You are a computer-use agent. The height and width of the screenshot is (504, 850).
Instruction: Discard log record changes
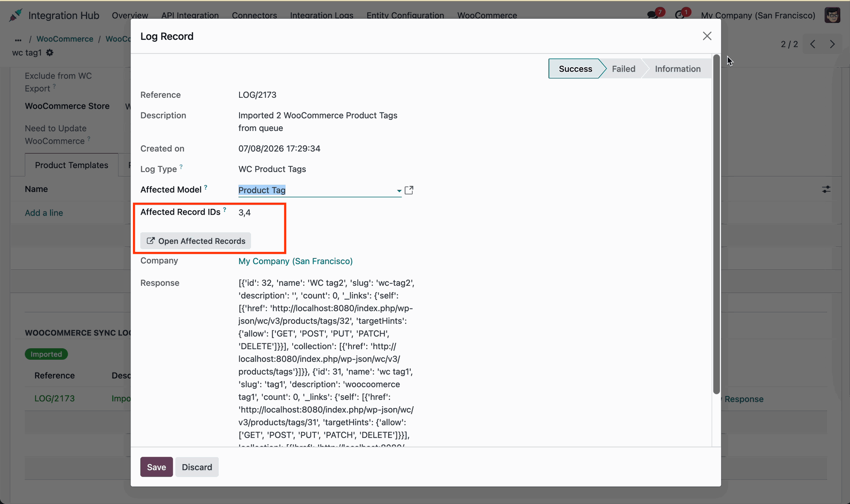tap(197, 467)
